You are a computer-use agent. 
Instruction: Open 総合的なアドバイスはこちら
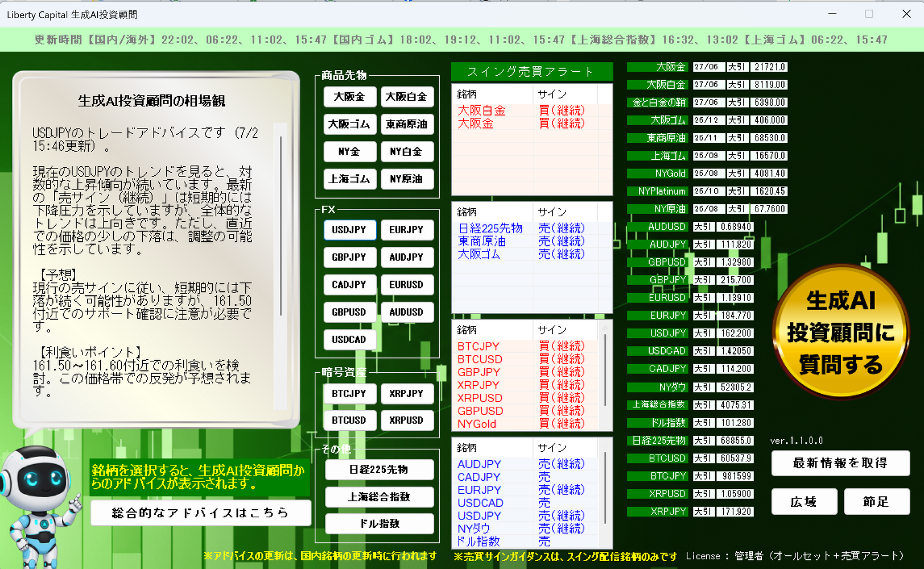(201, 513)
